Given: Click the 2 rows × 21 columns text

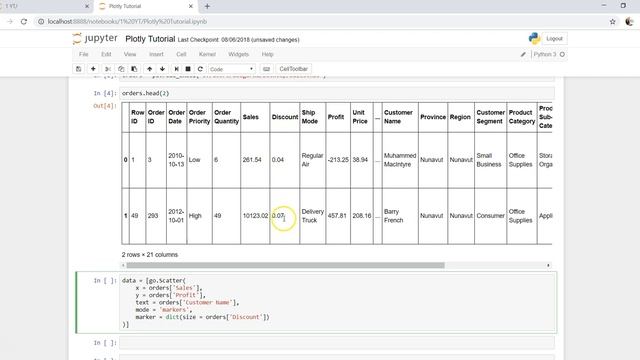Looking at the screenshot, I should point(150,254).
